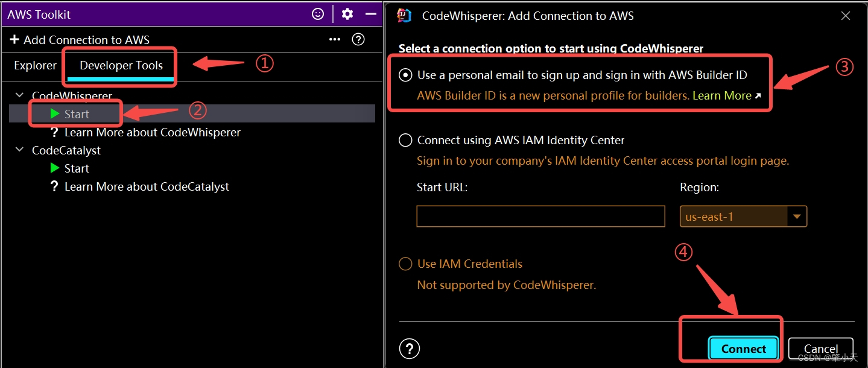The width and height of the screenshot is (868, 368).
Task: Click the IntelliJ logo icon in the dialog title
Action: 405,16
